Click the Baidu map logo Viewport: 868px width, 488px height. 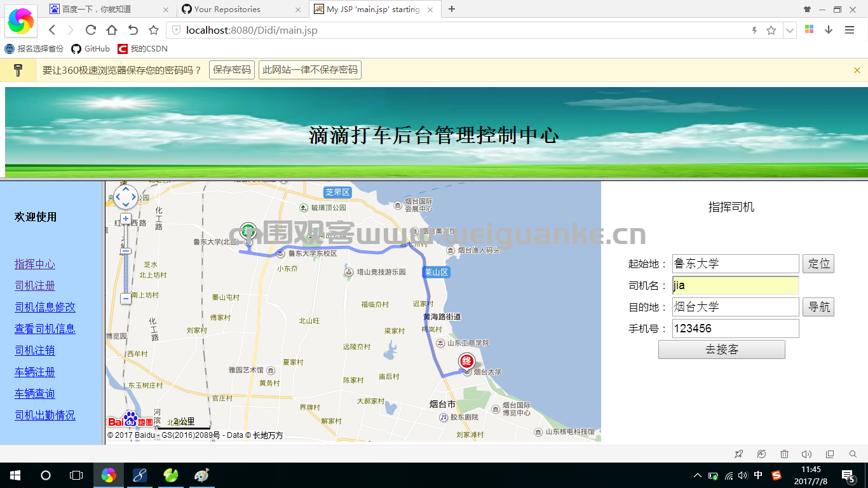(130, 420)
